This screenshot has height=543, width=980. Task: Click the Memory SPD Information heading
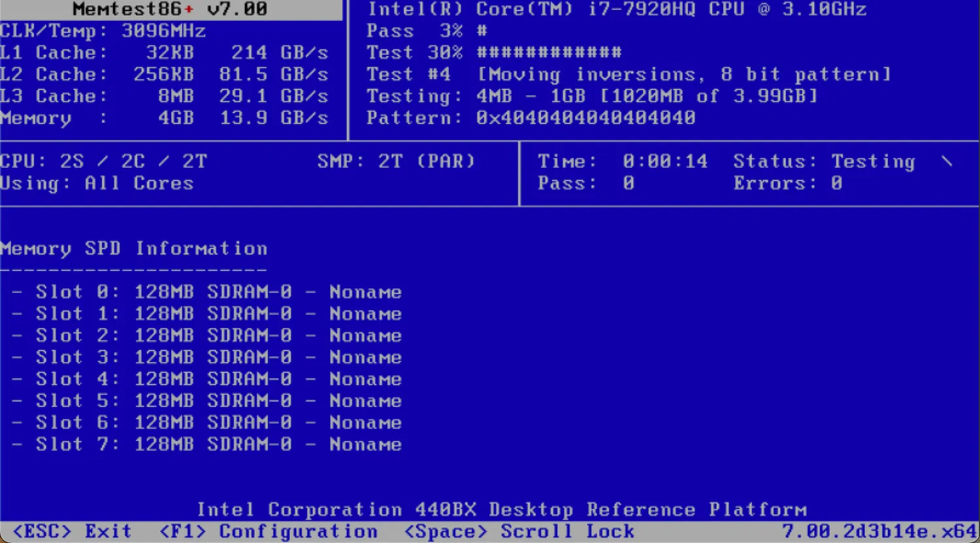(133, 248)
